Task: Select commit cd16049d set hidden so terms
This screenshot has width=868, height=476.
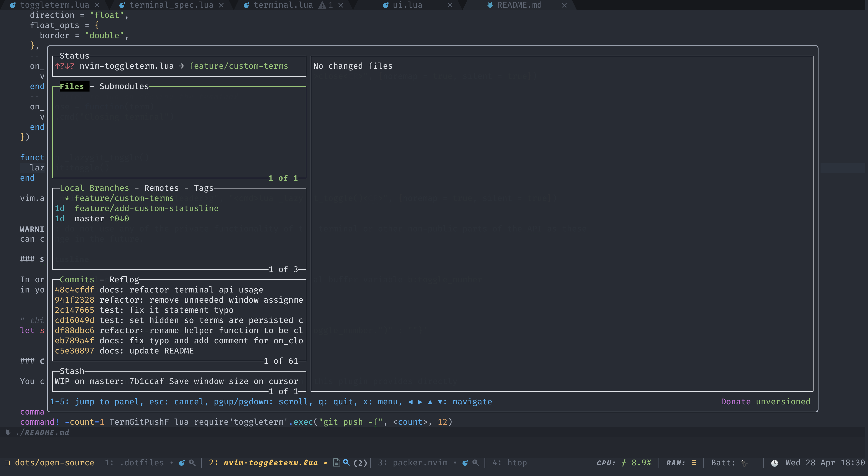Action: click(179, 320)
